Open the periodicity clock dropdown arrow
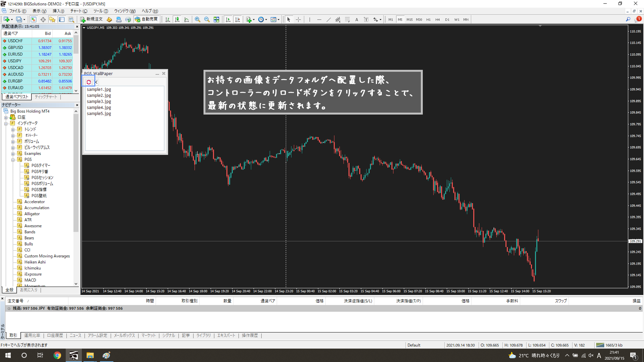This screenshot has width=644, height=362. click(266, 20)
